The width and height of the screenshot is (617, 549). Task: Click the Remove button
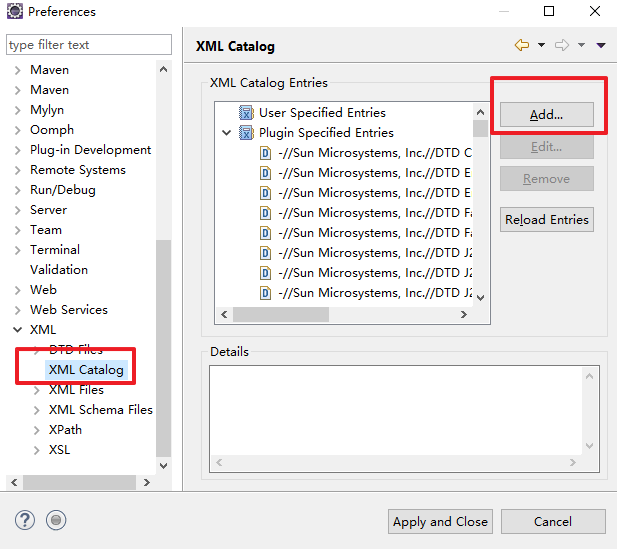click(x=547, y=179)
